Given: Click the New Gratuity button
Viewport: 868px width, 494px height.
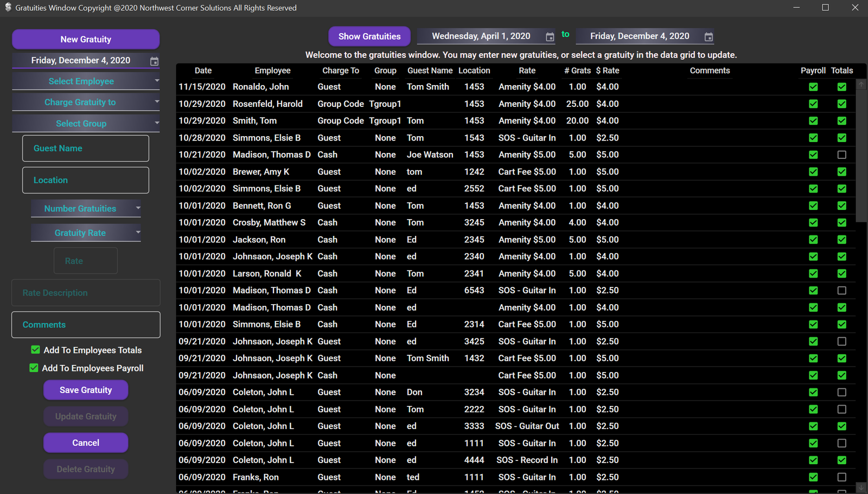Looking at the screenshot, I should click(85, 39).
